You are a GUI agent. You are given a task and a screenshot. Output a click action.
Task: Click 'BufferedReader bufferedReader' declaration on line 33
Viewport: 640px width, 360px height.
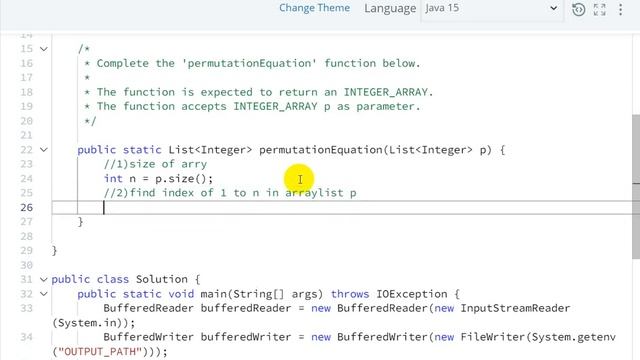(x=197, y=308)
